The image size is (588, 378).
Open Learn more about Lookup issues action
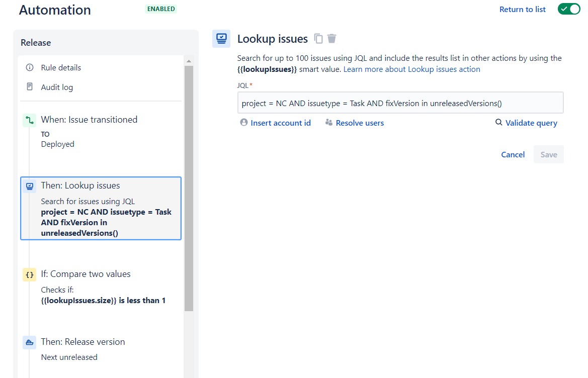(411, 69)
